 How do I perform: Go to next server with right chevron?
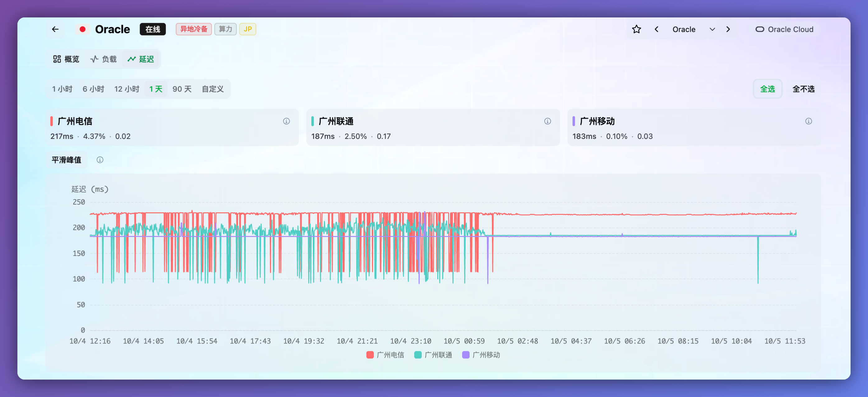pos(728,29)
